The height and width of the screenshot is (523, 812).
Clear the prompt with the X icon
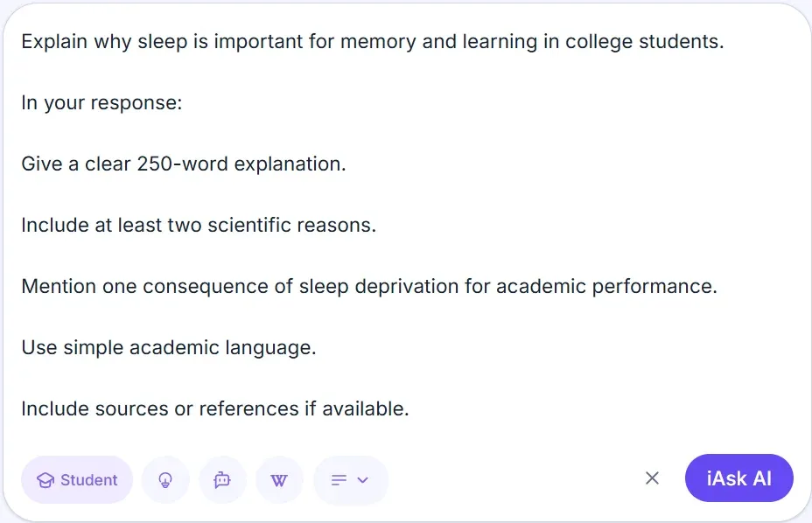click(x=652, y=478)
